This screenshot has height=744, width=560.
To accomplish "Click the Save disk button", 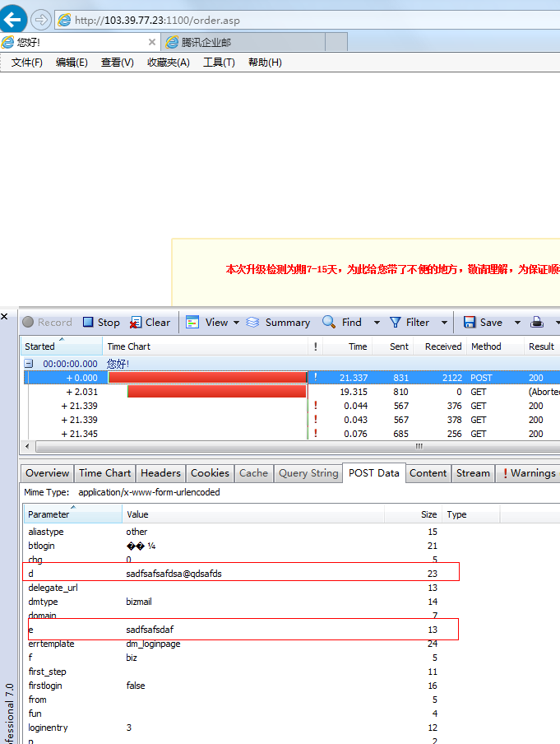I will 483,323.
